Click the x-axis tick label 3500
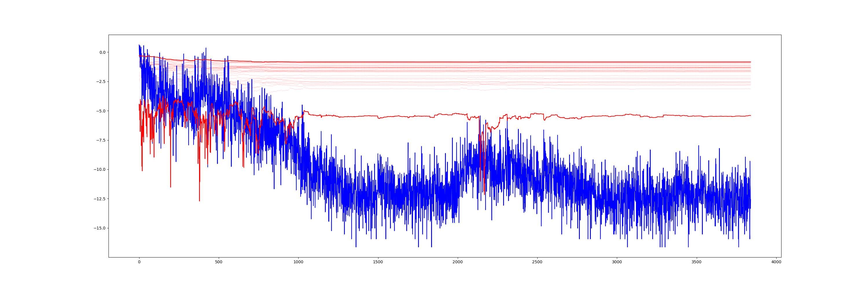The image size is (868, 289). 696,262
